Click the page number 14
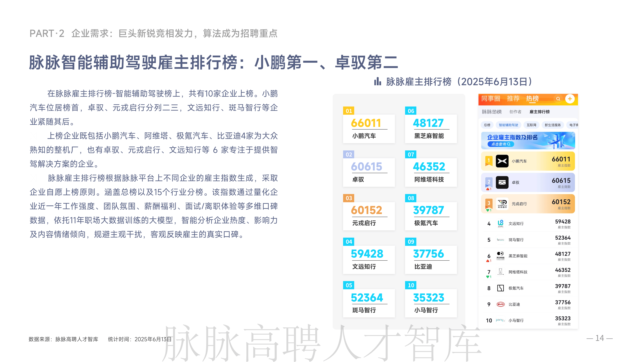The height and width of the screenshot is (362, 644). click(x=600, y=338)
